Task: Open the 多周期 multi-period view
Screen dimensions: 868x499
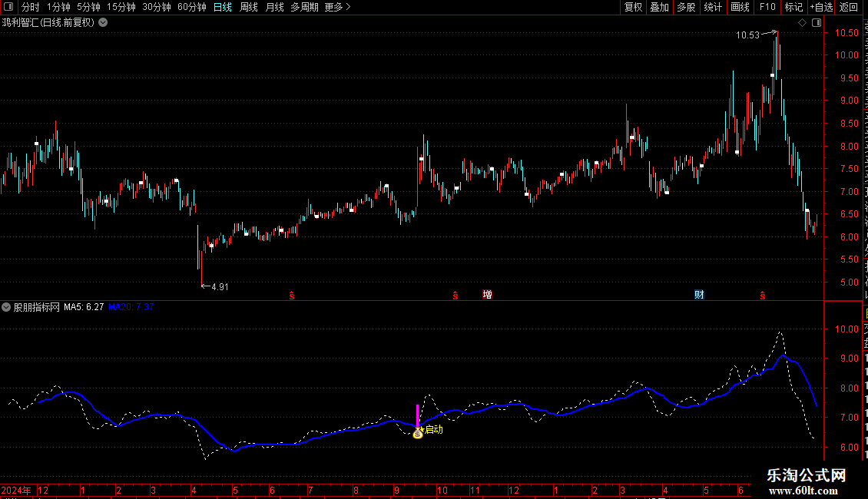Action: point(304,7)
